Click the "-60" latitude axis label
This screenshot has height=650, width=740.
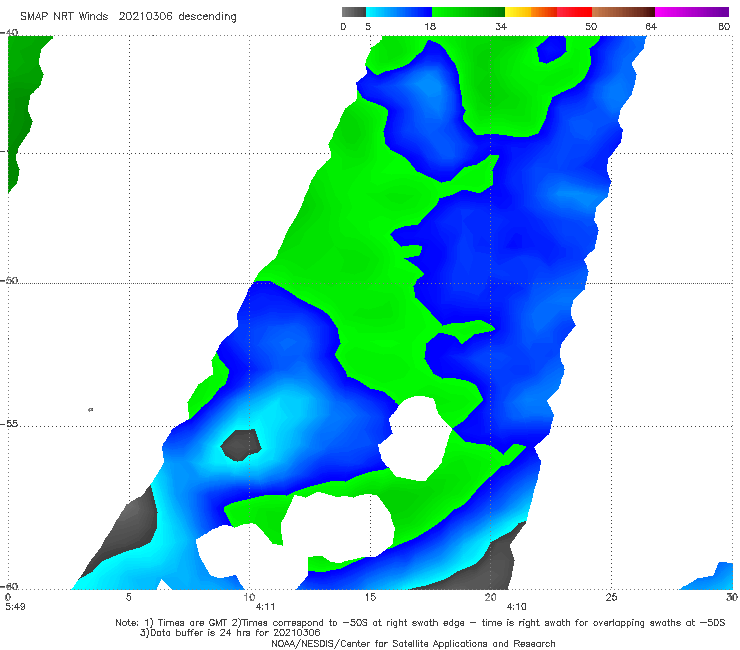9,586
